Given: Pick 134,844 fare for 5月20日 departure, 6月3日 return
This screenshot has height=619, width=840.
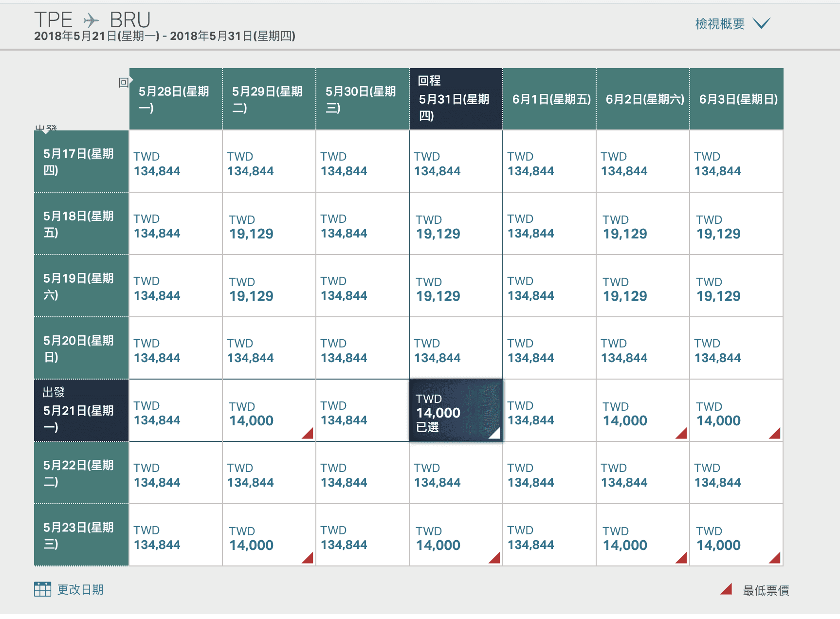Looking at the screenshot, I should [x=736, y=348].
